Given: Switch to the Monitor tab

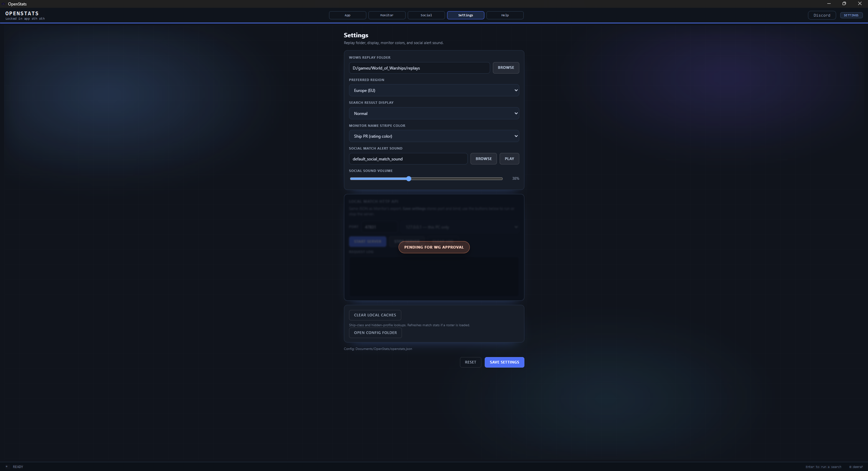Looking at the screenshot, I should pos(386,15).
